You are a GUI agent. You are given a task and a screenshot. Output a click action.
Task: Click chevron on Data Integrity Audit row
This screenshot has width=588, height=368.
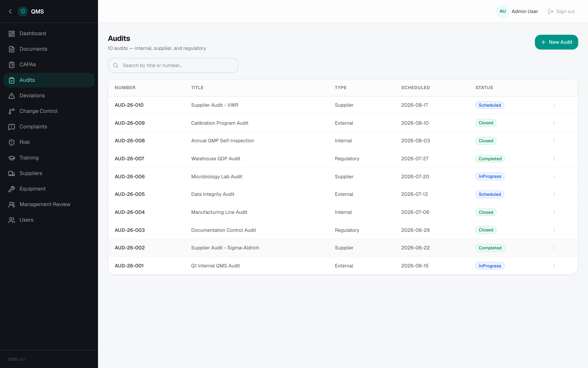coord(554,194)
